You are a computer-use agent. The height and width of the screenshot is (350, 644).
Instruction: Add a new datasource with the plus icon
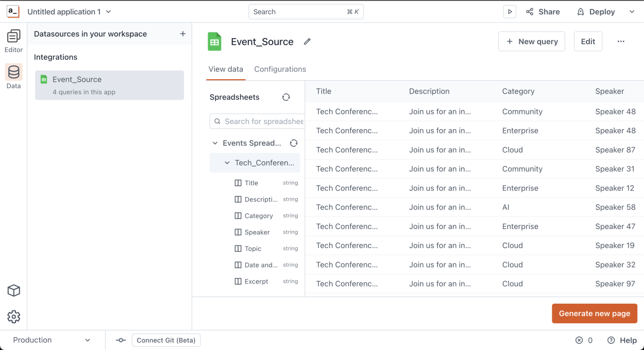click(x=183, y=33)
